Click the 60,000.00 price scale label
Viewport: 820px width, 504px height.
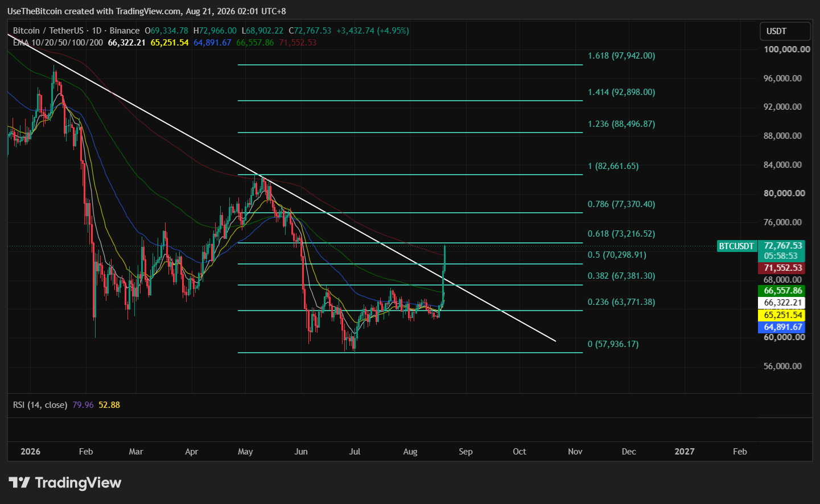tap(784, 337)
